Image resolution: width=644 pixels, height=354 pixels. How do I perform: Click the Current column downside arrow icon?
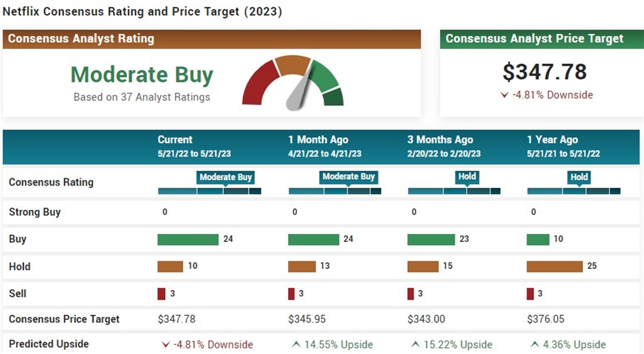[165, 344]
